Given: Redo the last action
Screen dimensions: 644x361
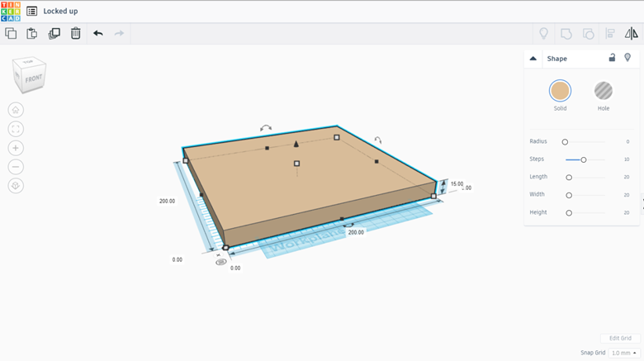Looking at the screenshot, I should [119, 33].
